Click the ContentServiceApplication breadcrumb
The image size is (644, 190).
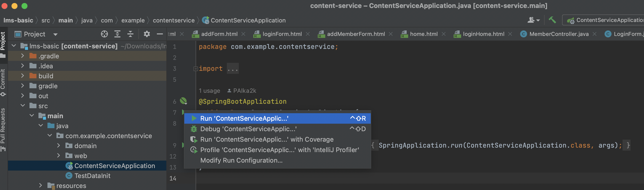pyautogui.click(x=244, y=20)
